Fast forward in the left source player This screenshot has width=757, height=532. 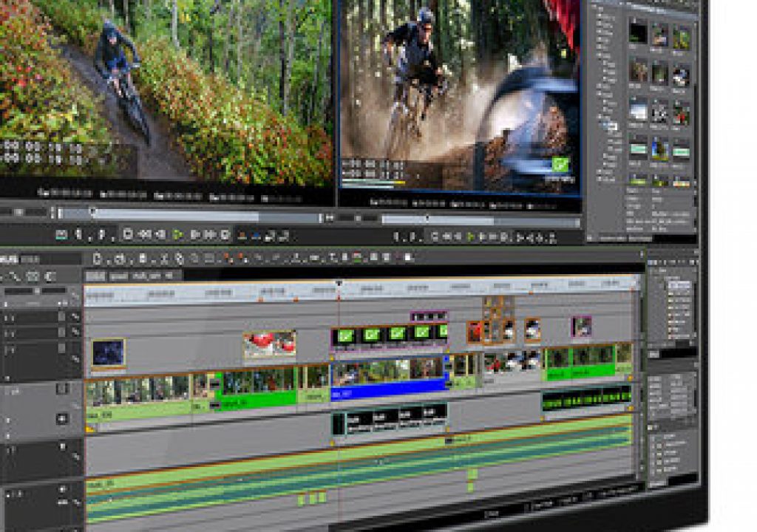[209, 235]
